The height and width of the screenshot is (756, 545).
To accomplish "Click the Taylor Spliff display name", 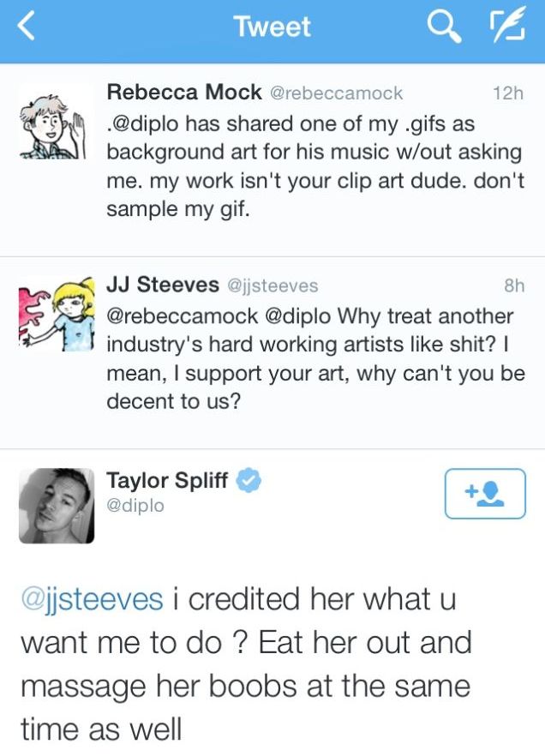I will point(167,480).
